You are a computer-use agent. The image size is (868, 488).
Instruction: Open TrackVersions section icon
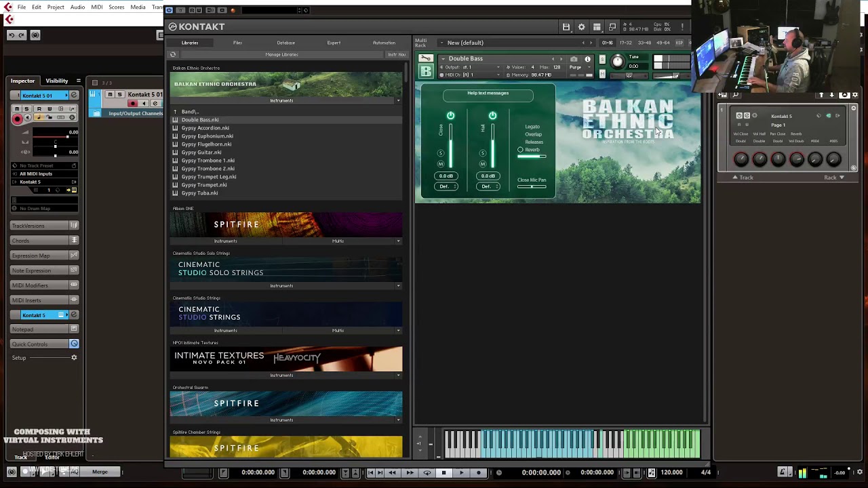(74, 226)
